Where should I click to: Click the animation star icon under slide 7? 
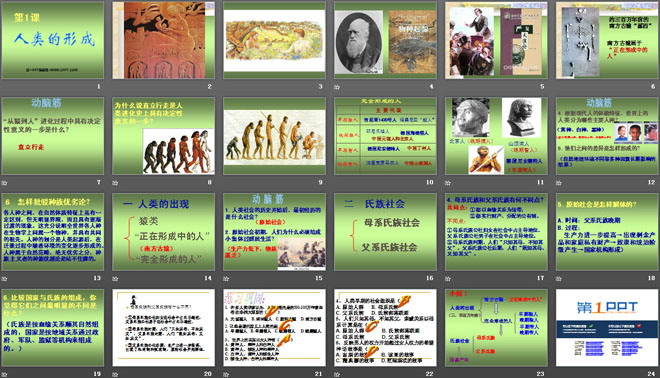[4, 183]
